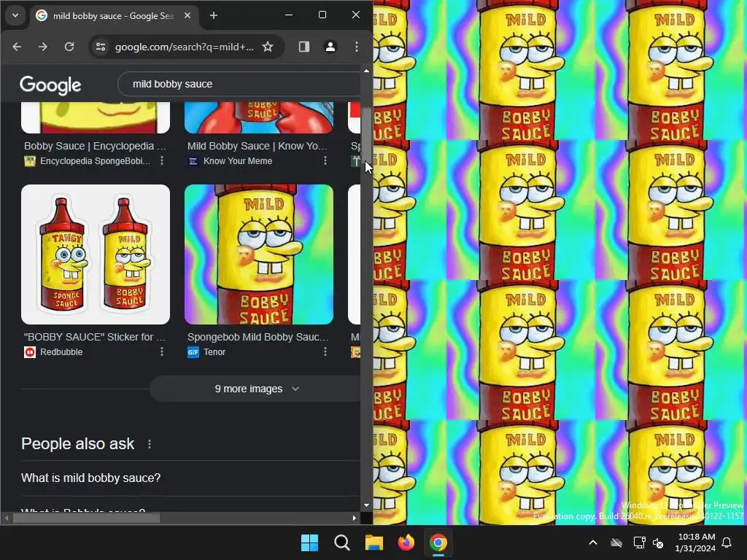Click the muted volume tray icon
Screen dimensions: 747x560
coord(659,542)
